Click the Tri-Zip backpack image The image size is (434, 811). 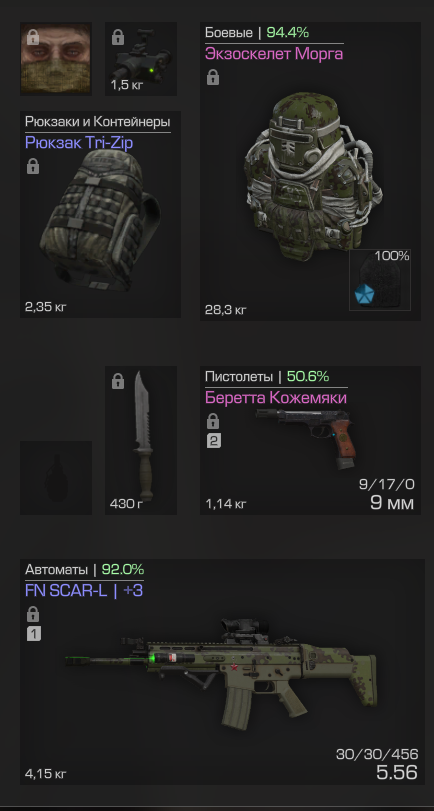[x=100, y=221]
